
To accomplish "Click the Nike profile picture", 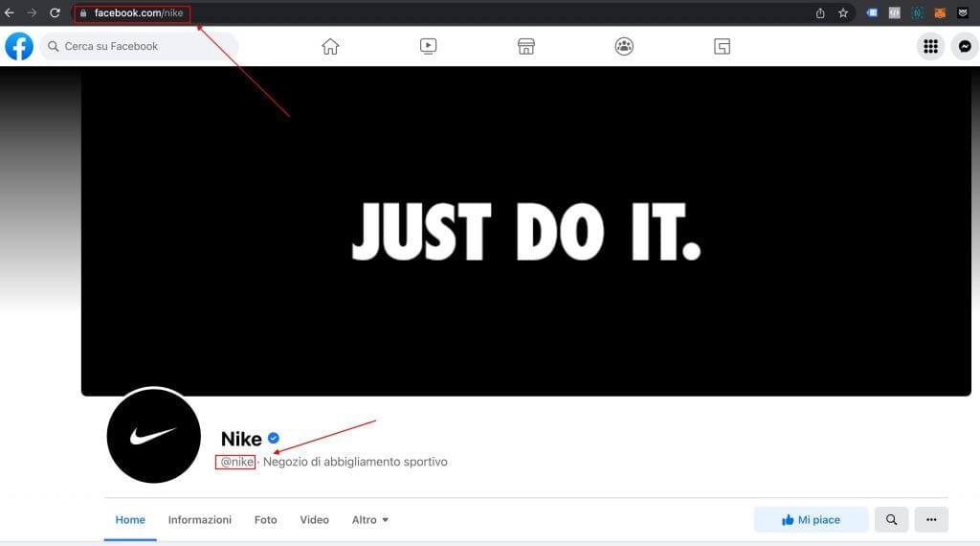I will (x=153, y=436).
